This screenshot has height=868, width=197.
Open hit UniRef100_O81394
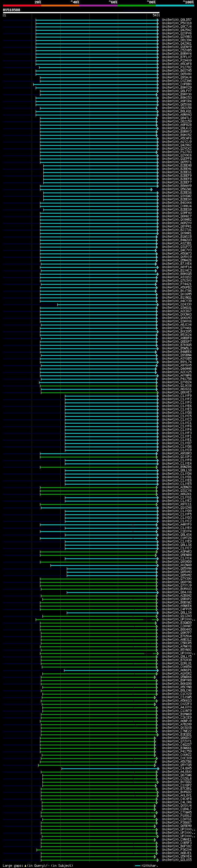click(176, 40)
